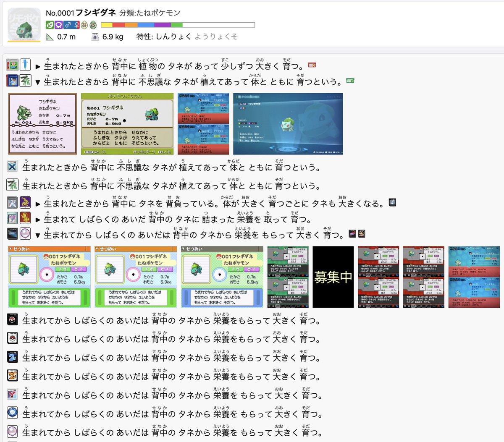The image size is (504, 442).
Task: Open the green ポケモンいちらん screenshot thumbnail
Action: click(x=127, y=124)
